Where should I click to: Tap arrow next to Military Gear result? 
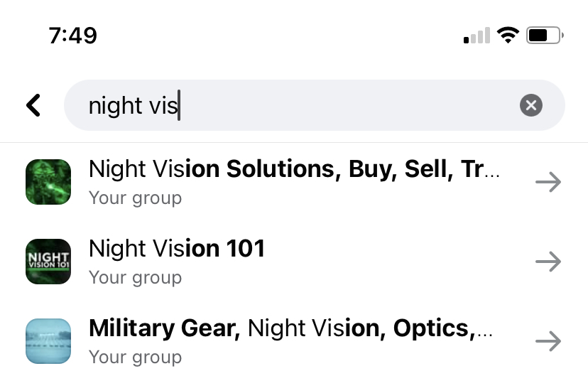pos(548,341)
